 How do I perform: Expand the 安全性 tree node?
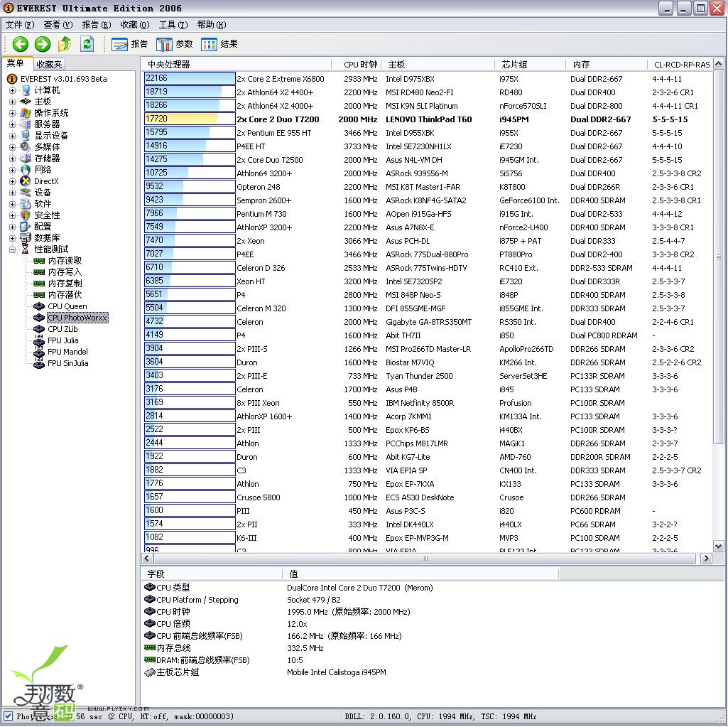coord(12,215)
